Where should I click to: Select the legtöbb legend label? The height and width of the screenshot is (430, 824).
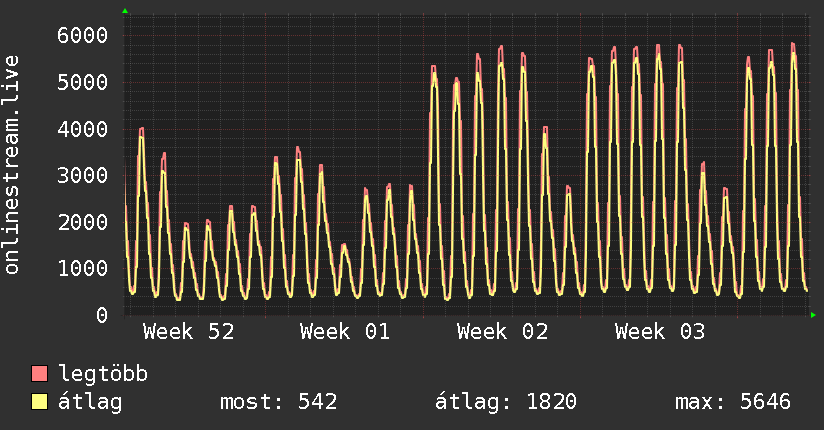click(103, 374)
